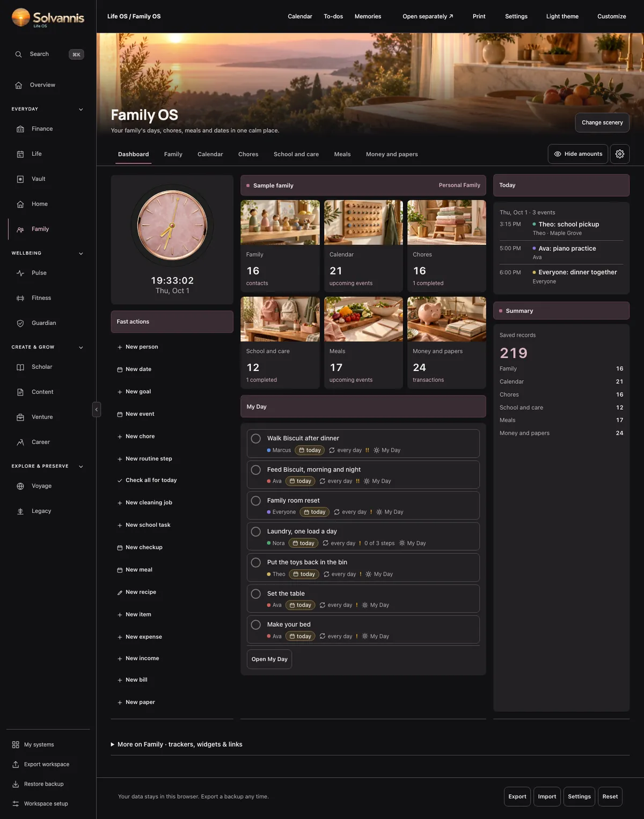Image resolution: width=644 pixels, height=819 pixels.
Task: Mark Walk Biscuit after dinner complete
Action: tap(256, 438)
